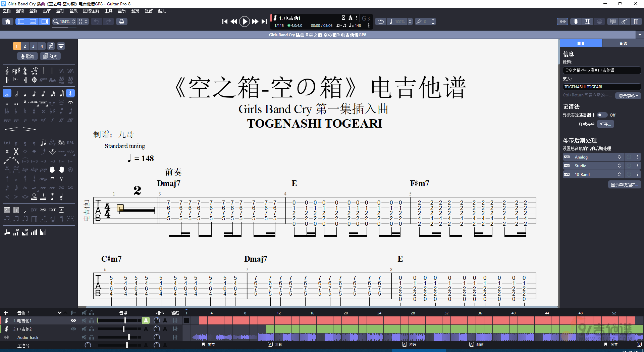This screenshot has height=352, width=644.
Task: Switch to the 曲目 tab
Action: [x=581, y=43]
